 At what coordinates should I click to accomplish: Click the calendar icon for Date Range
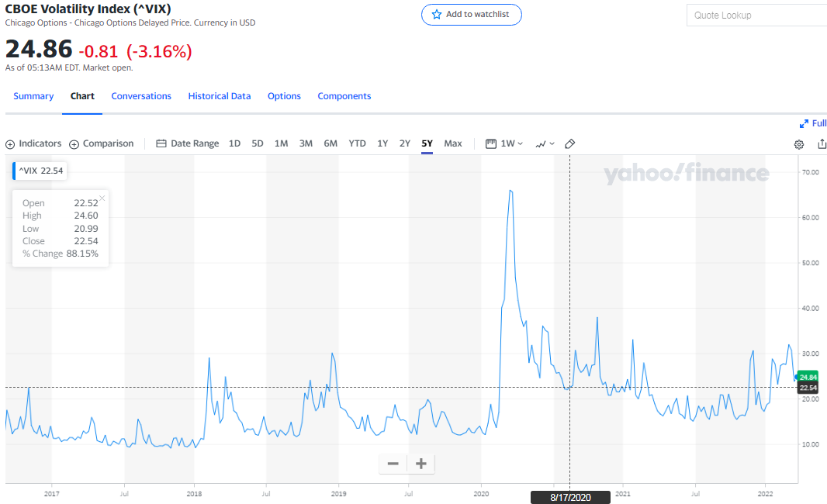(161, 143)
